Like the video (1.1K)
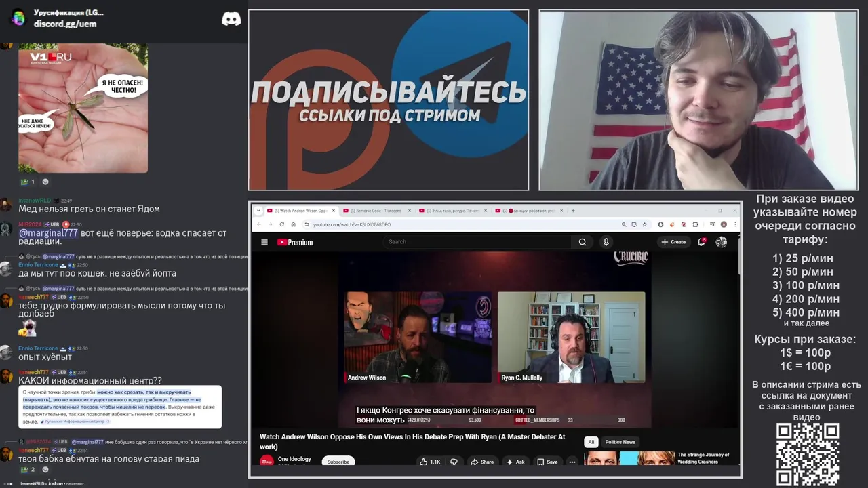Image resolution: width=868 pixels, height=488 pixels. point(429,462)
